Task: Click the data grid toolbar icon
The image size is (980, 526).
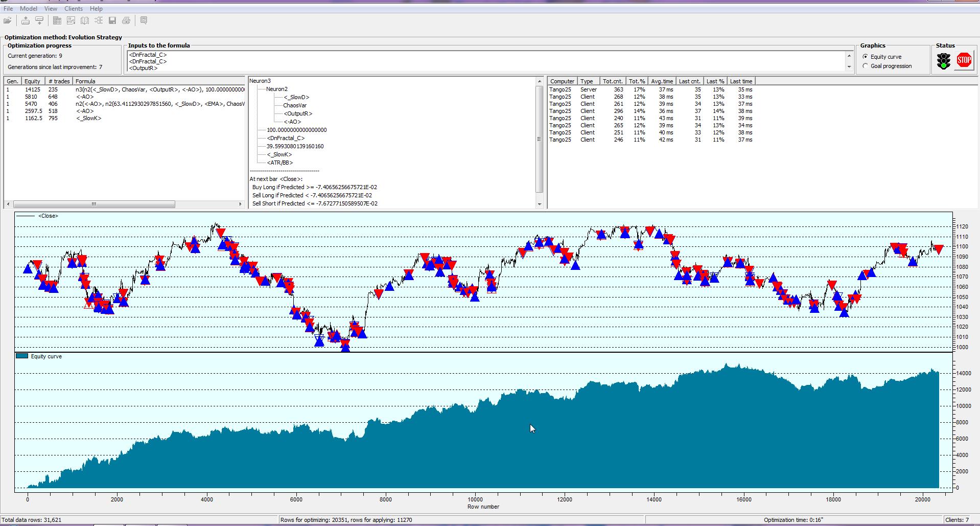Action: 57,20
